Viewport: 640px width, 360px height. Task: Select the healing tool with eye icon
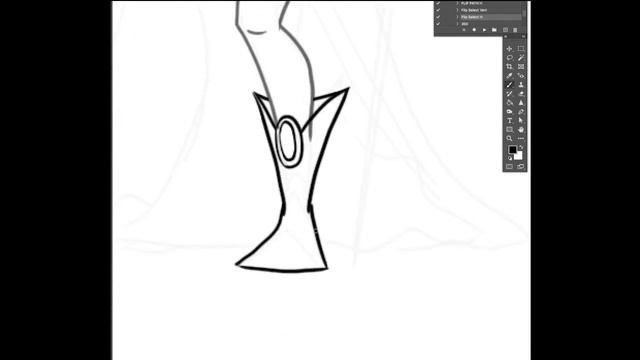pyautogui.click(x=521, y=76)
